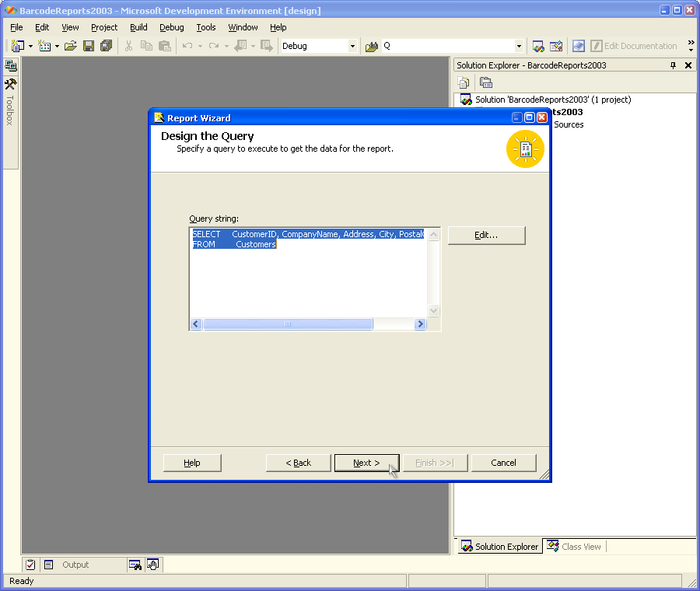Image resolution: width=700 pixels, height=591 pixels.
Task: Click the New Project toolbar icon
Action: pos(18,46)
